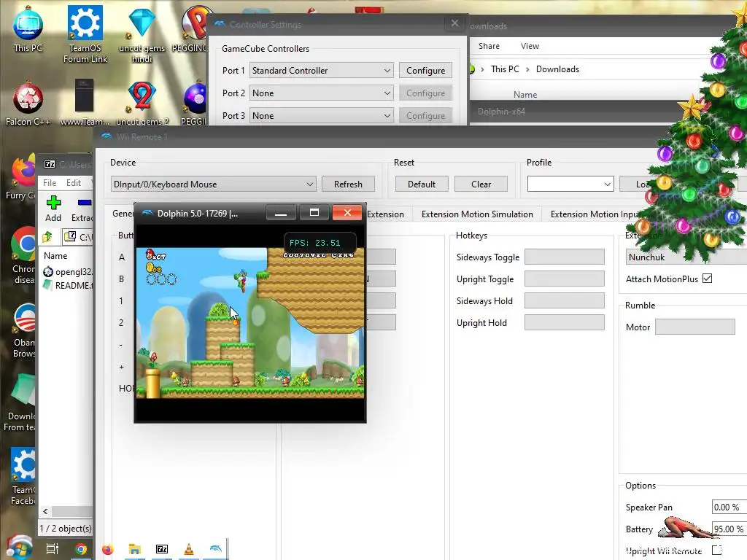747x560 pixels.
Task: Open Port 1 controller dropdown
Action: tap(322, 71)
